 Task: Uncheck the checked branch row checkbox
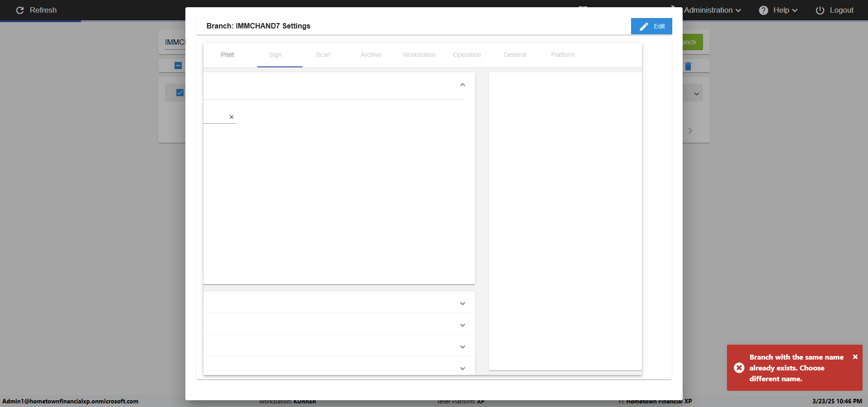coord(180,93)
